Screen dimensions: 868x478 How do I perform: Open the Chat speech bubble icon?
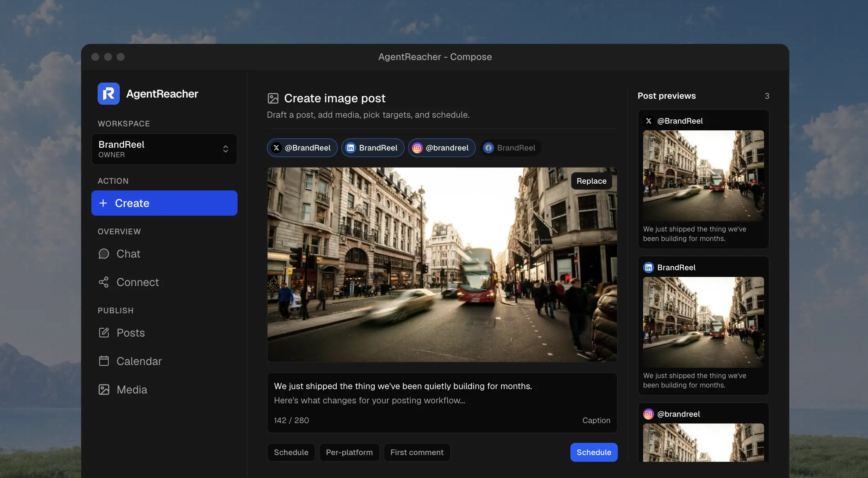(104, 254)
